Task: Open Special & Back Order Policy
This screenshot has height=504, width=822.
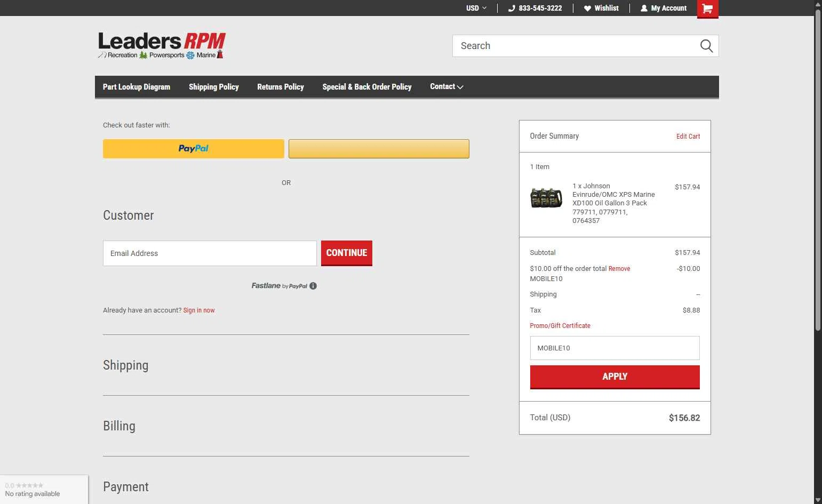Action: 367,87
